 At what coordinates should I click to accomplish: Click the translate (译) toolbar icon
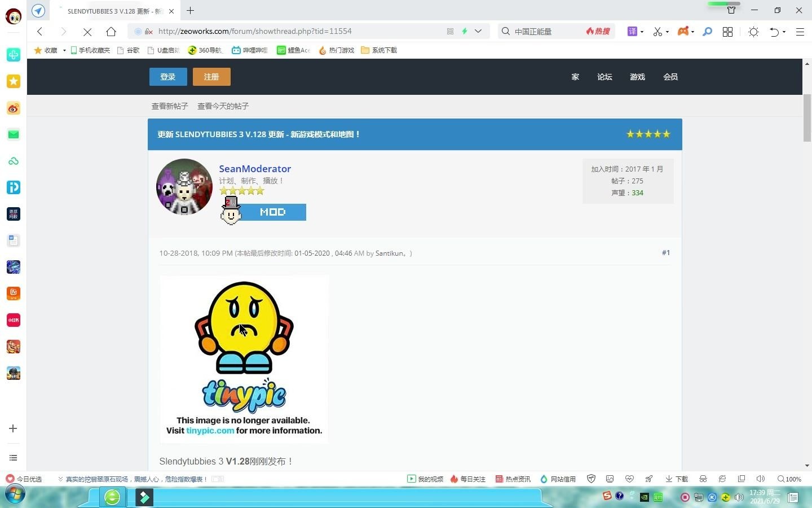pos(632,32)
